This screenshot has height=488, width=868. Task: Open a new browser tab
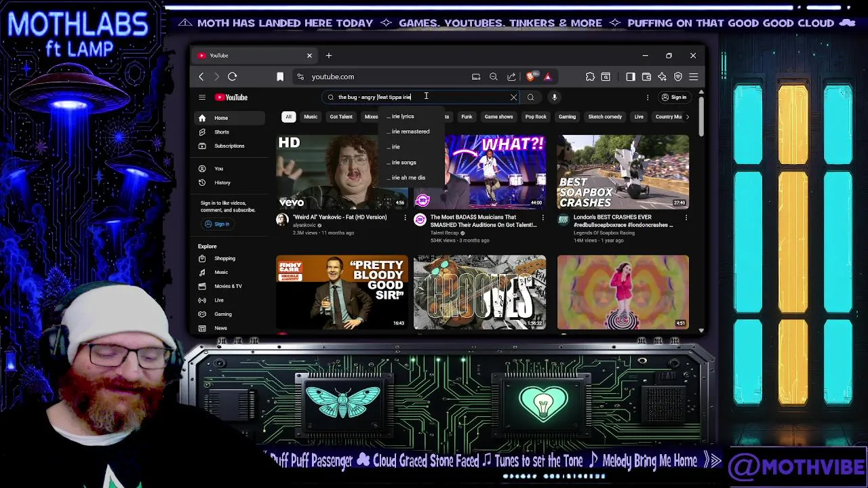[x=329, y=56]
